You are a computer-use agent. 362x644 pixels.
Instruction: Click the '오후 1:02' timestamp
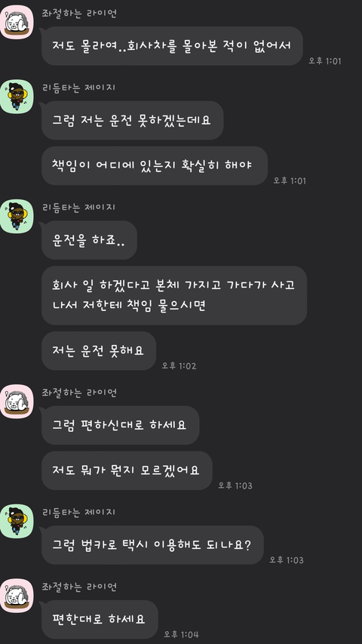point(179,365)
